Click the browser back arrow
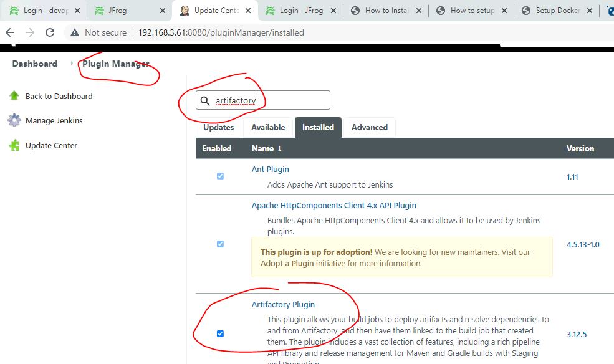The image size is (614, 364). click(10, 32)
